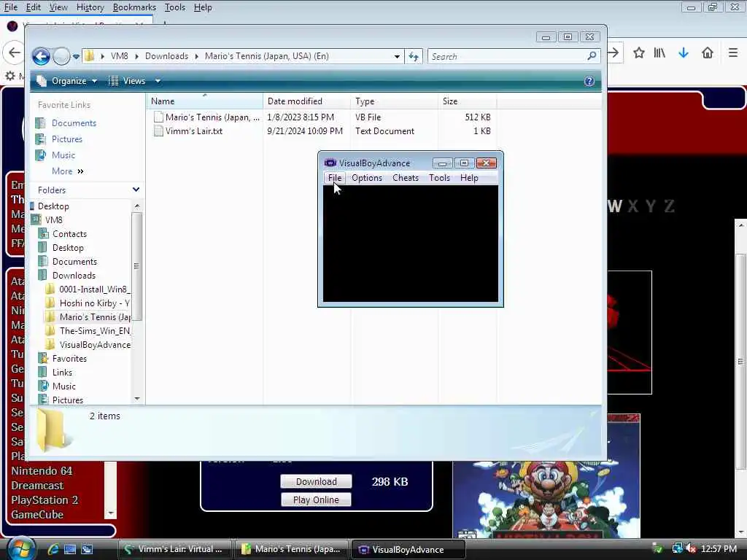This screenshot has width=747, height=560.
Task: Open the File menu in VisualBoyAdvance
Action: pos(334,178)
